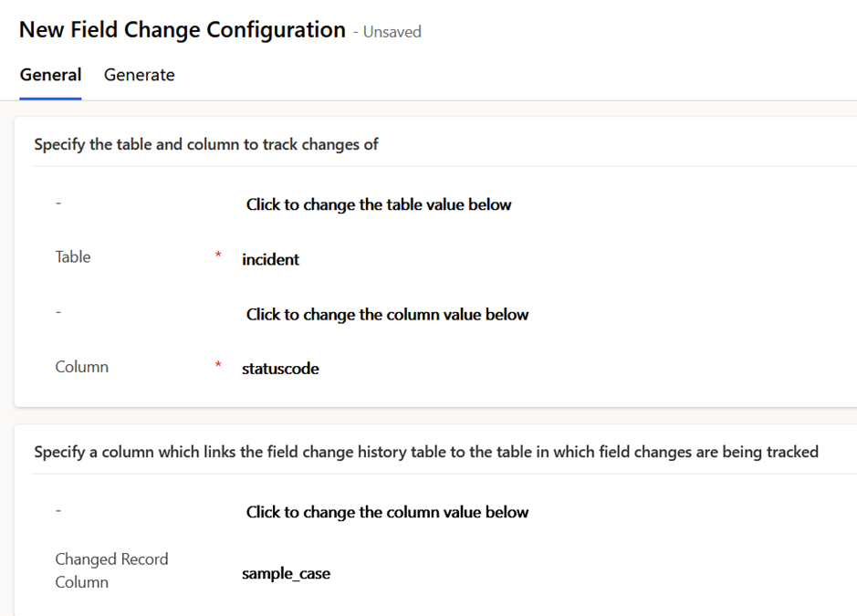Click 'Click to change the table value below'
857x616 pixels.
378,204
